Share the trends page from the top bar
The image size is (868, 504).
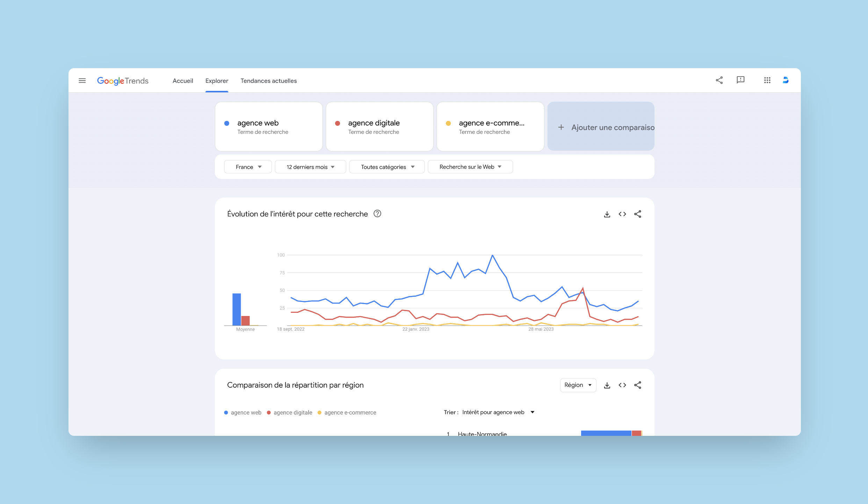point(719,80)
